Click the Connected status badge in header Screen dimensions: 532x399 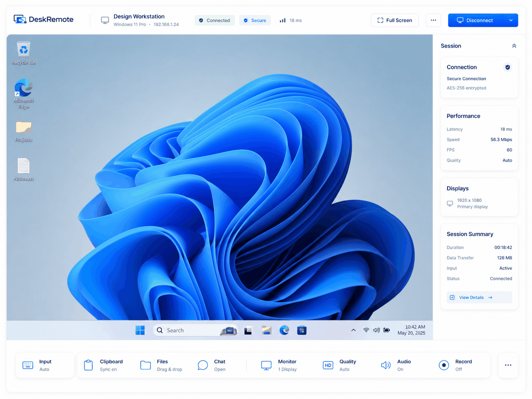tap(215, 21)
